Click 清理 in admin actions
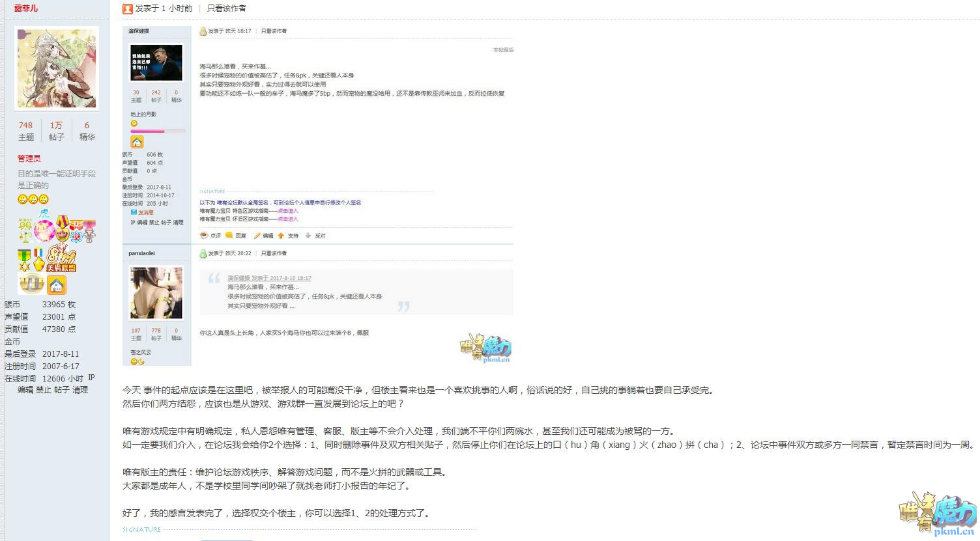 80,390
